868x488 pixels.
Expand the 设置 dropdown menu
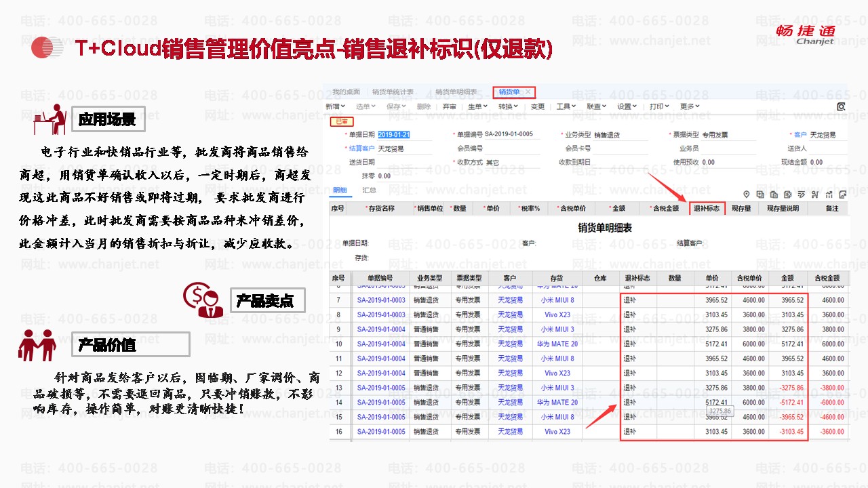click(627, 106)
